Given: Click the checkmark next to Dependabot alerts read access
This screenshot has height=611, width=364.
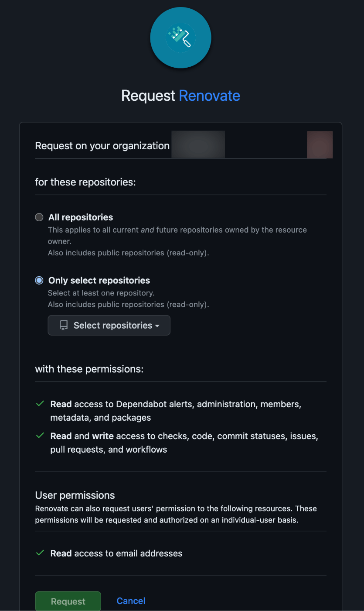Looking at the screenshot, I should tap(40, 404).
